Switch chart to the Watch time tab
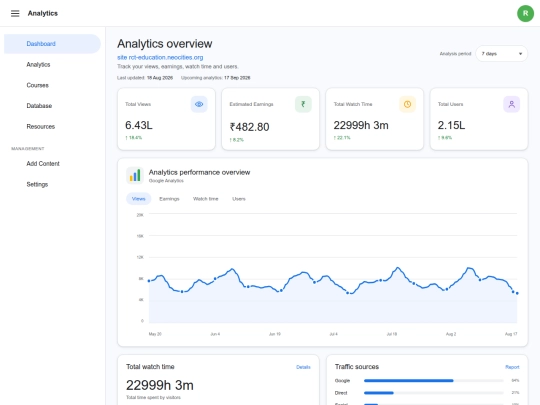Viewport: 540px width, 405px height. pos(206,199)
